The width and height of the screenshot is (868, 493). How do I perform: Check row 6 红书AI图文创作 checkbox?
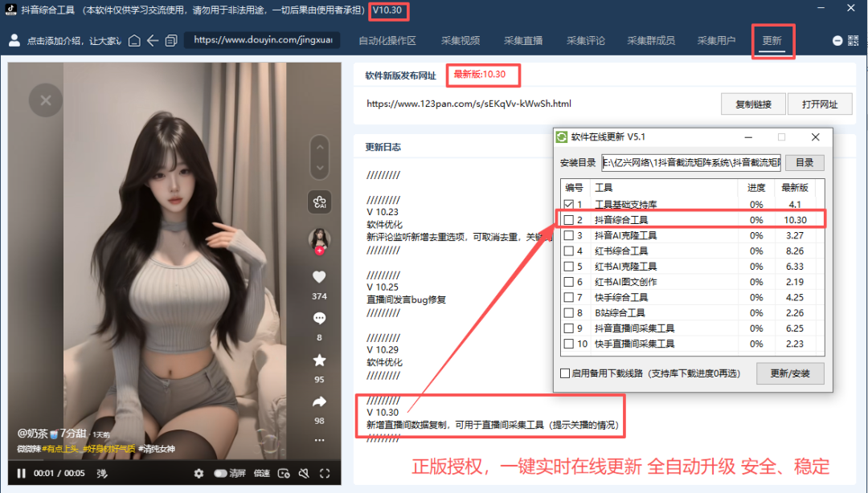568,282
